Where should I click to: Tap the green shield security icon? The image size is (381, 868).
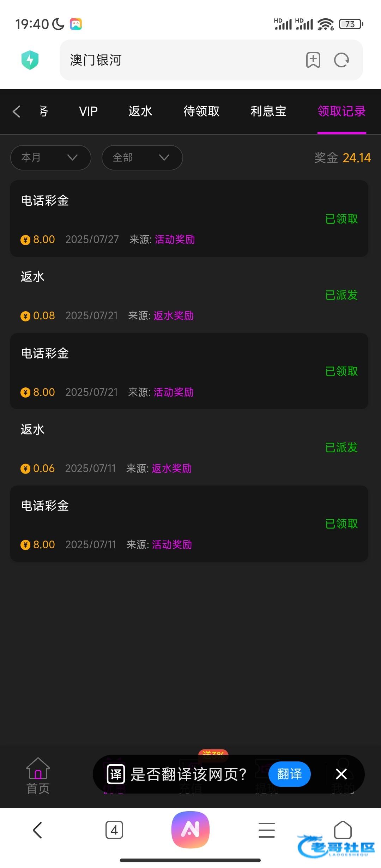[x=30, y=60]
